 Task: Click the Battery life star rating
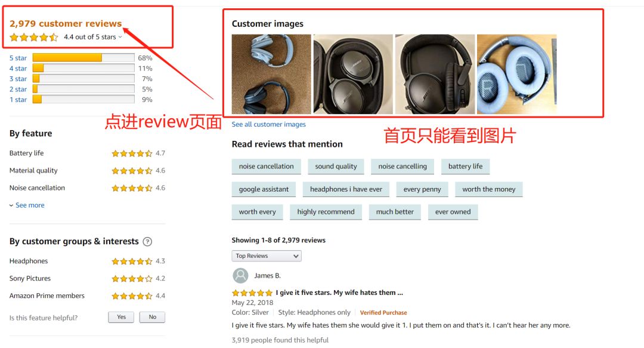click(x=132, y=153)
